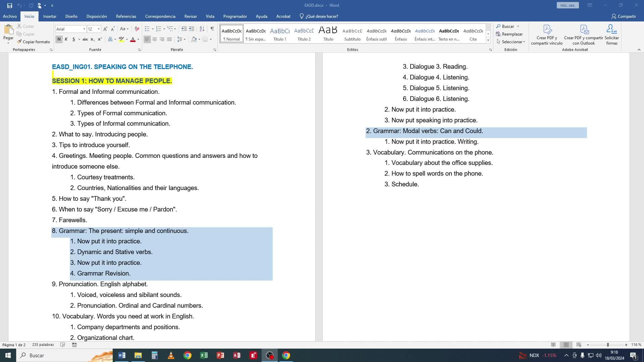The height and width of the screenshot is (362, 644).
Task: Toggle show paragraph marks pilcrow
Action: [212, 29]
